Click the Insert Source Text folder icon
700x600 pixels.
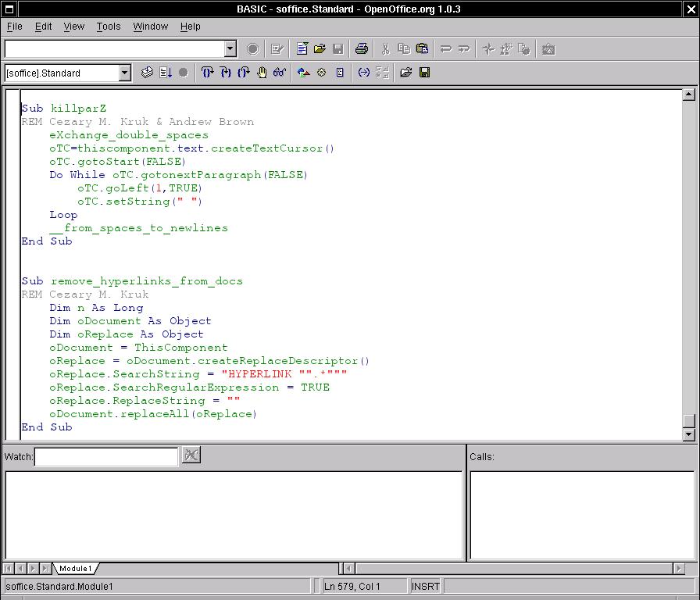coord(405,73)
